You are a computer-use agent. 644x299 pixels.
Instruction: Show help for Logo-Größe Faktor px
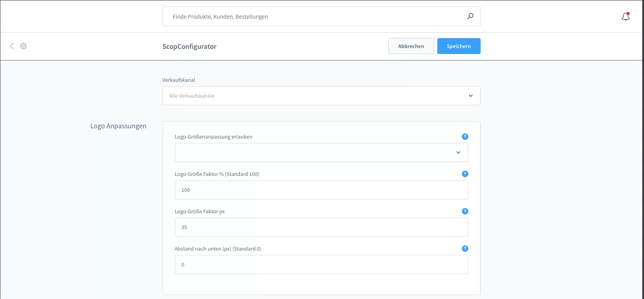(x=465, y=211)
